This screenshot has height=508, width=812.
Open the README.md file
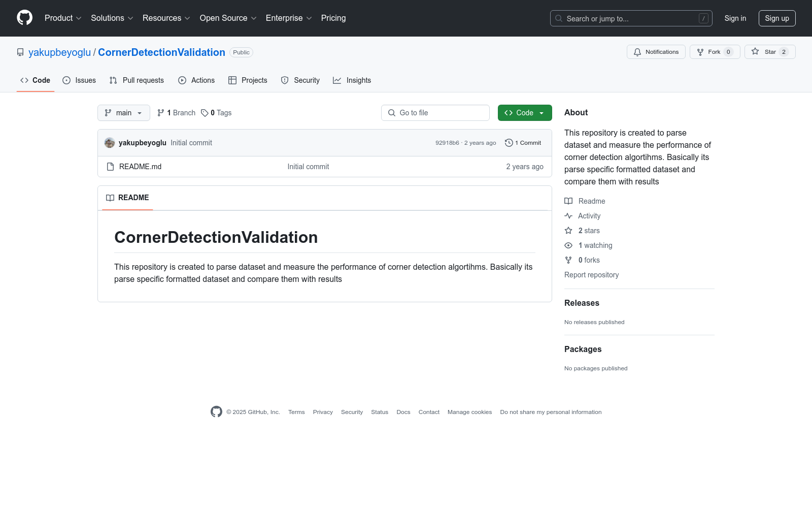click(140, 167)
